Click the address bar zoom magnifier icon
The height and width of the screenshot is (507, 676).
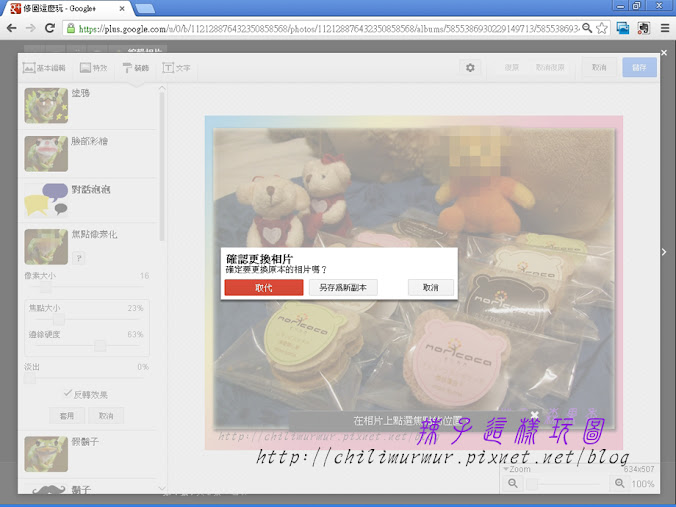tap(587, 28)
